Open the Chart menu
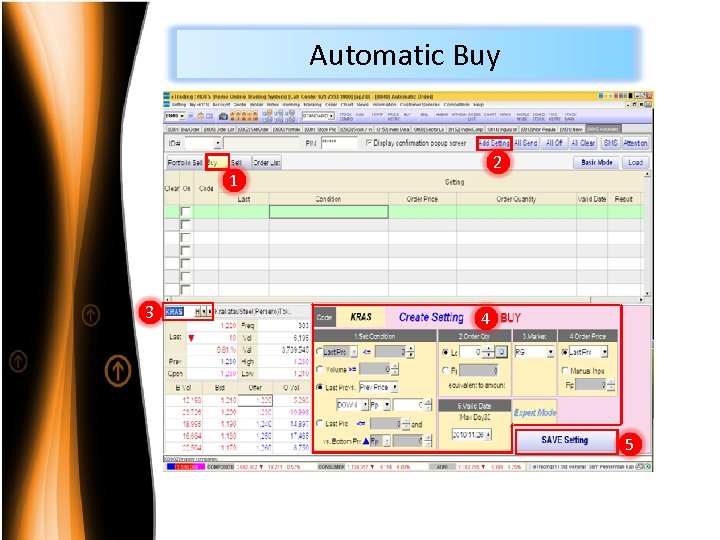The image size is (720, 540). 347,105
